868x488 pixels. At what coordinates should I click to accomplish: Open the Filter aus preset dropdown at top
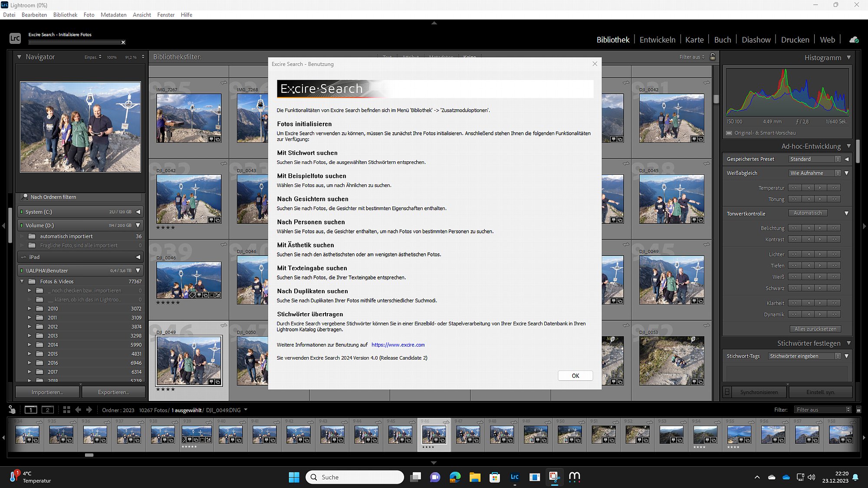[x=692, y=57]
